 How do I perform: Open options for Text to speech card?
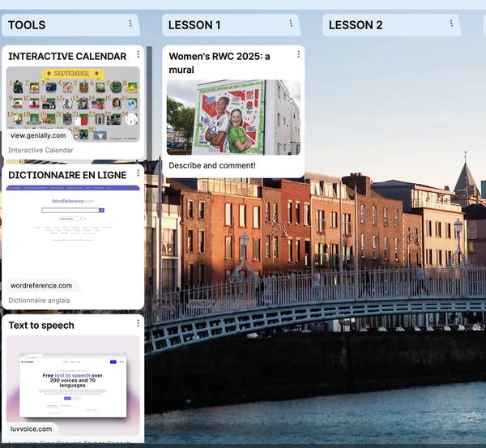[x=139, y=323]
